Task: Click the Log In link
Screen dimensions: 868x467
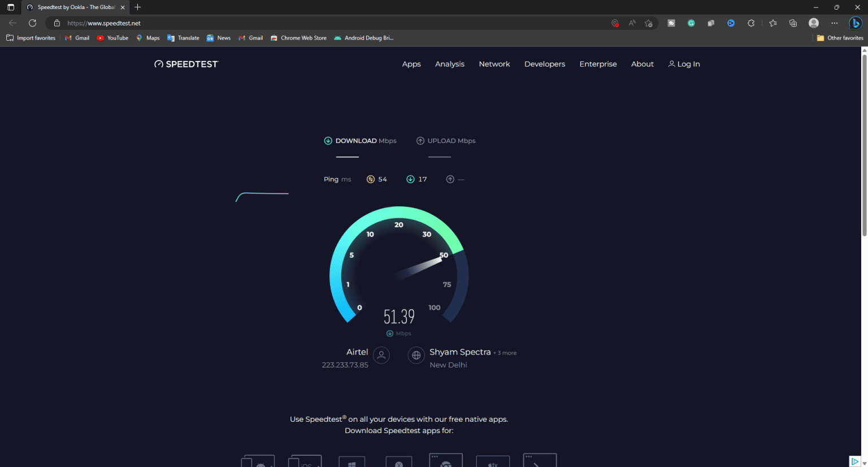Action: click(x=684, y=64)
